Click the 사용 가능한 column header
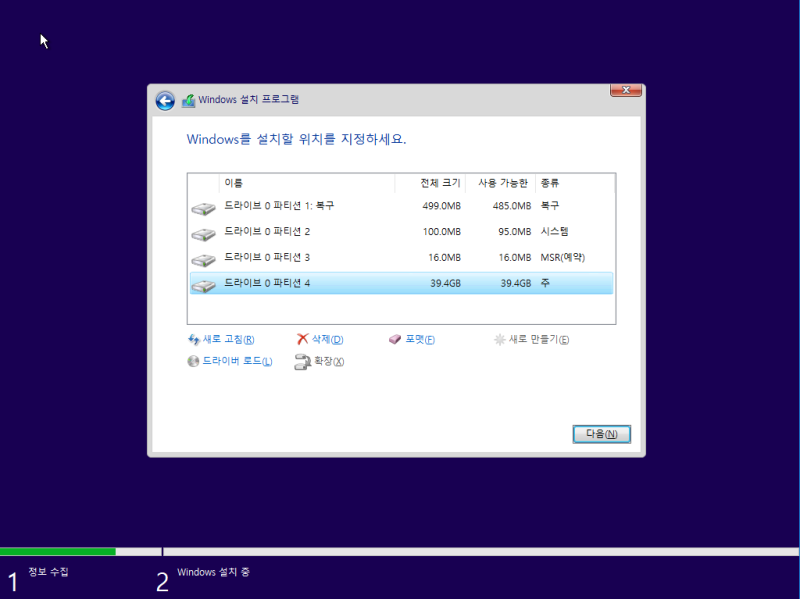 click(501, 183)
